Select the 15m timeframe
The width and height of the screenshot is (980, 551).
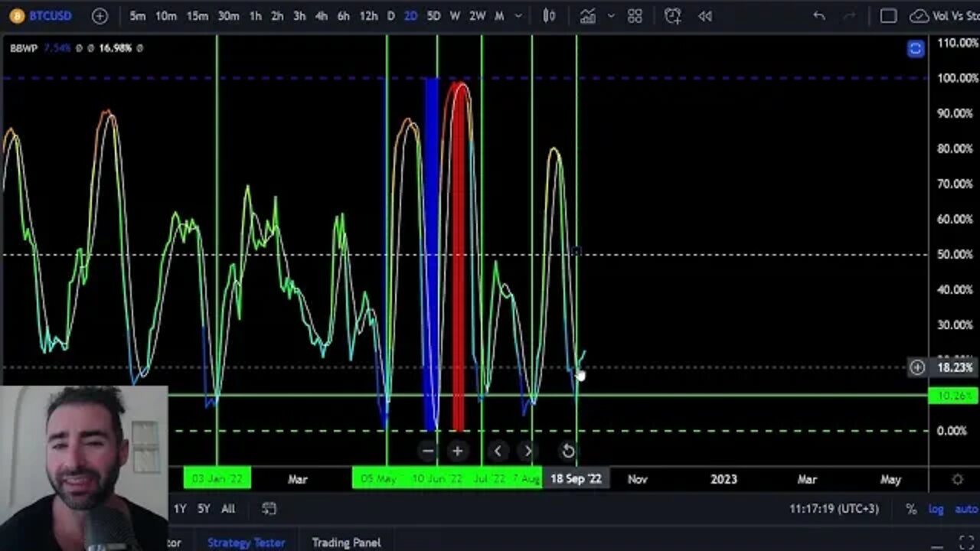[x=197, y=15]
